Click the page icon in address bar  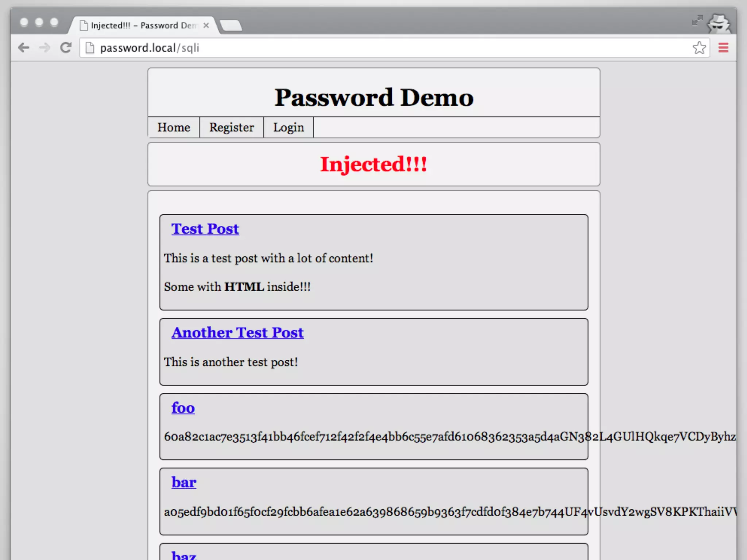click(x=90, y=48)
